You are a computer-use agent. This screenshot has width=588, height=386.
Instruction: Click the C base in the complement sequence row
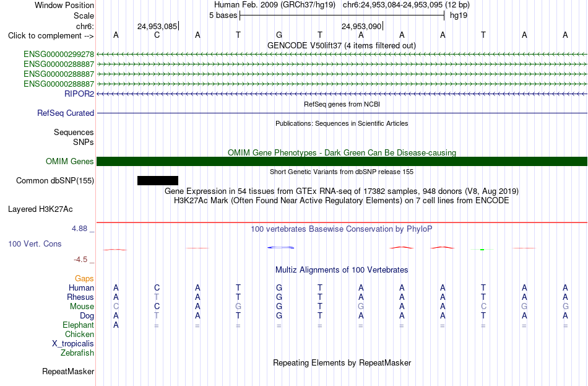coord(157,35)
